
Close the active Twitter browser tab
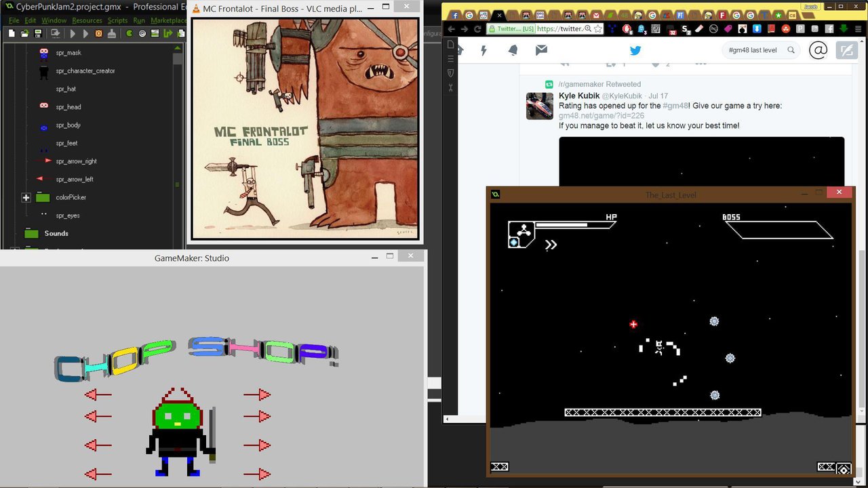500,15
